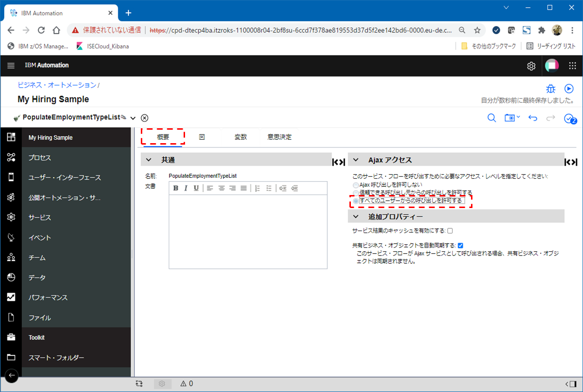Collapse the 共通 section
The image size is (583, 392).
[x=149, y=160]
